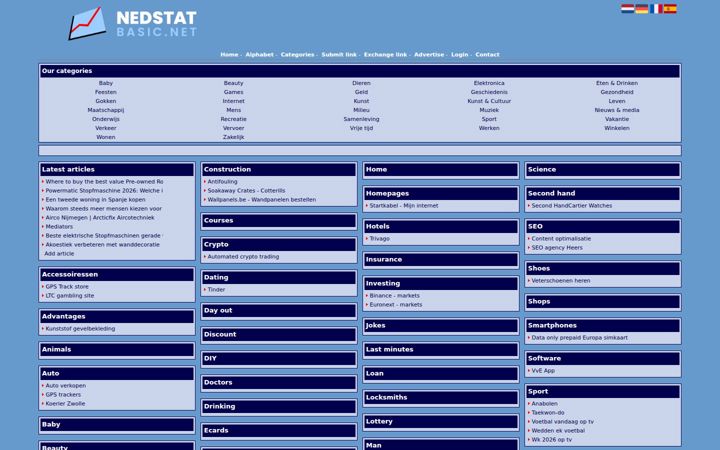Select the Kunst & Cultuur category

point(489,101)
